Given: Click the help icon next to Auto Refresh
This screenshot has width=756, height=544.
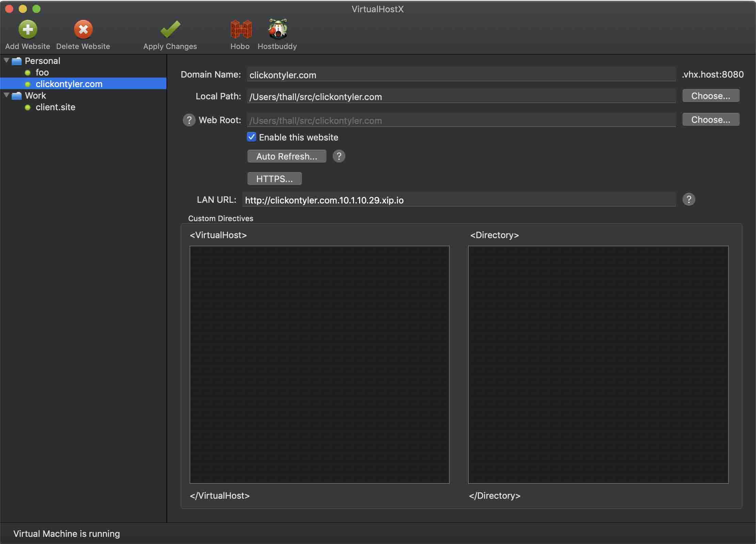Looking at the screenshot, I should pos(339,156).
